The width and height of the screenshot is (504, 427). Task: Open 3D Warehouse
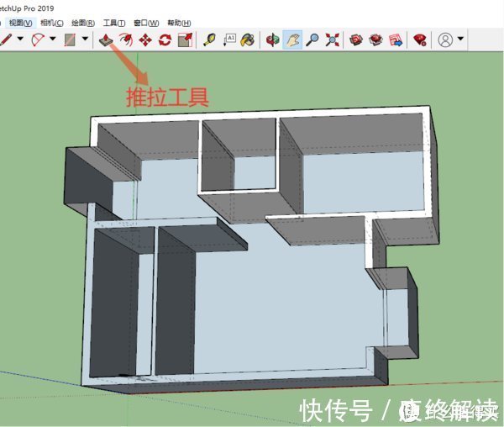coord(356,40)
